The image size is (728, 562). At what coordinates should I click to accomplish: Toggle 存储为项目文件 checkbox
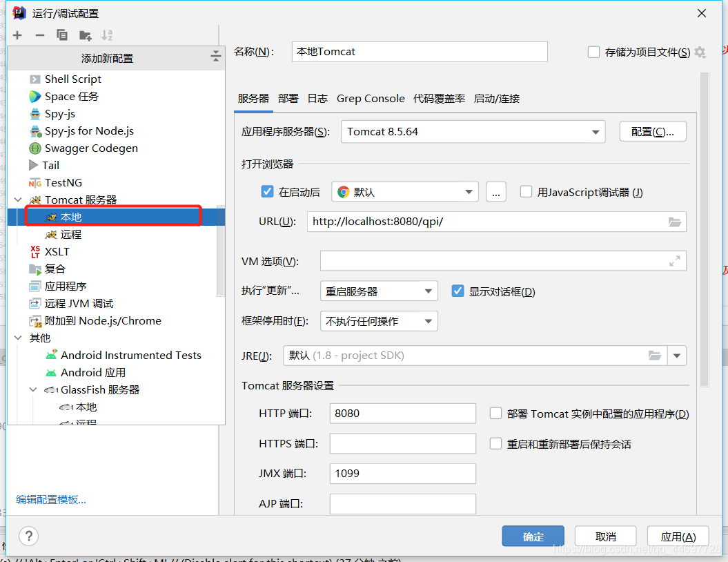point(593,52)
